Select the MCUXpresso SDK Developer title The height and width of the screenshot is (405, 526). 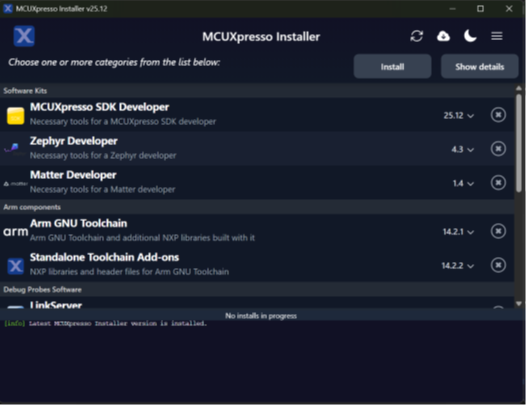tap(99, 107)
